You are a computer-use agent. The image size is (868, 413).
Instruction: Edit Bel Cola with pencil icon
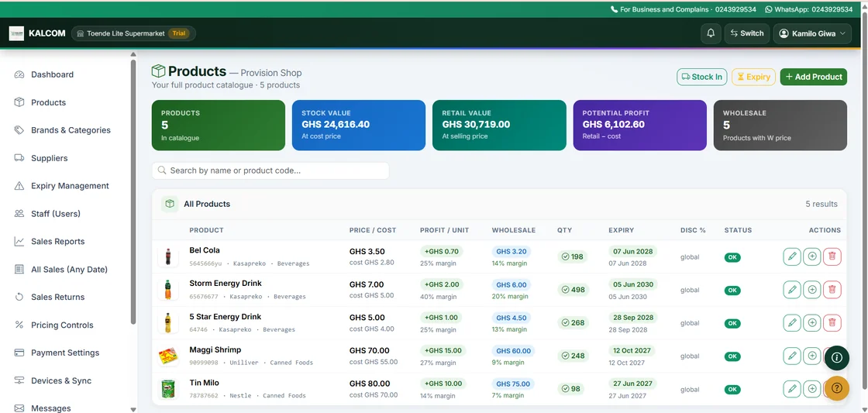click(x=792, y=256)
